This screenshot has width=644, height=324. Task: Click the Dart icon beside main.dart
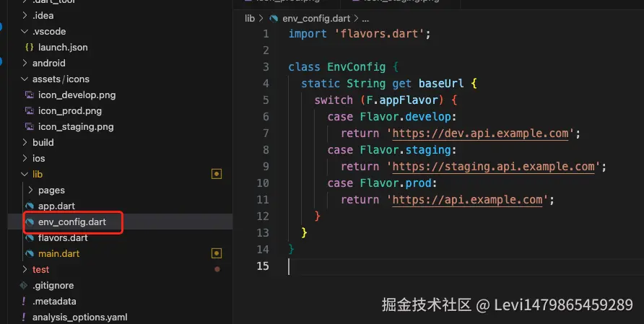click(30, 254)
